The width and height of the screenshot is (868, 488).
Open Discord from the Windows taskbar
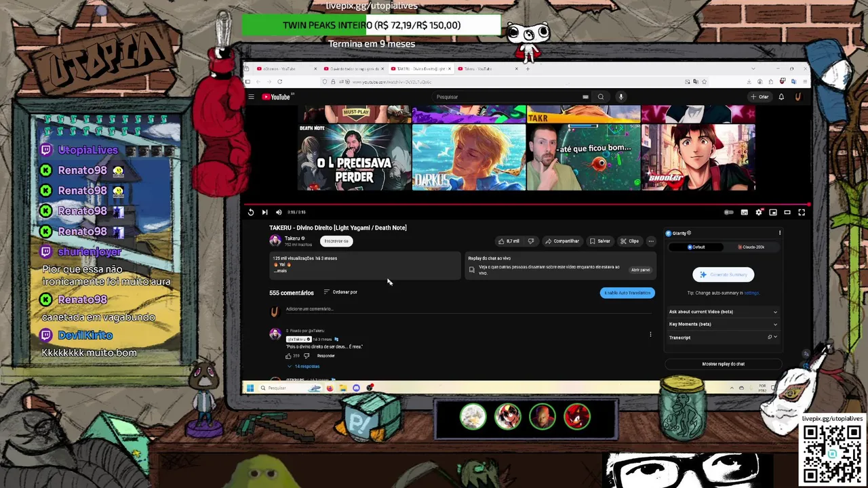pos(356,388)
